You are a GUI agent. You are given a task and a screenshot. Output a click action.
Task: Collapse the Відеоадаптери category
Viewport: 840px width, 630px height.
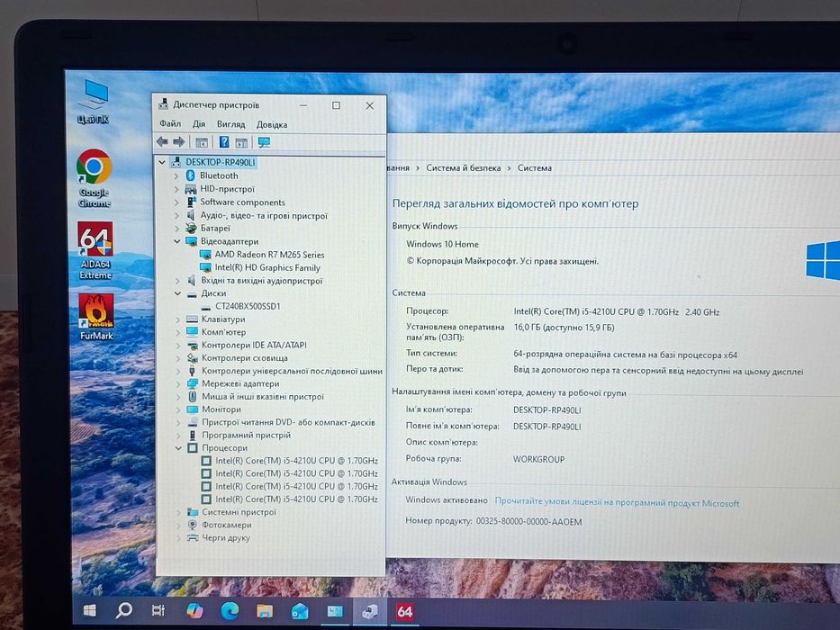click(x=176, y=241)
